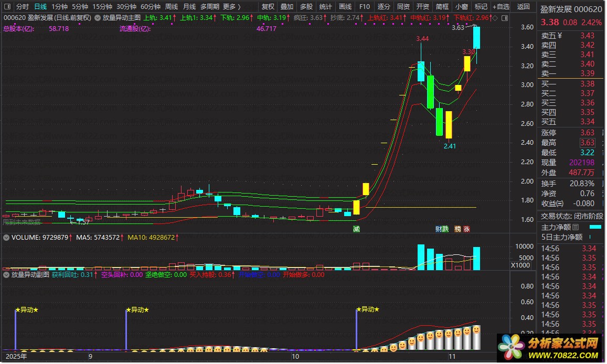
Task: Switch to 5分钟 chart period
Action: click(x=80, y=7)
